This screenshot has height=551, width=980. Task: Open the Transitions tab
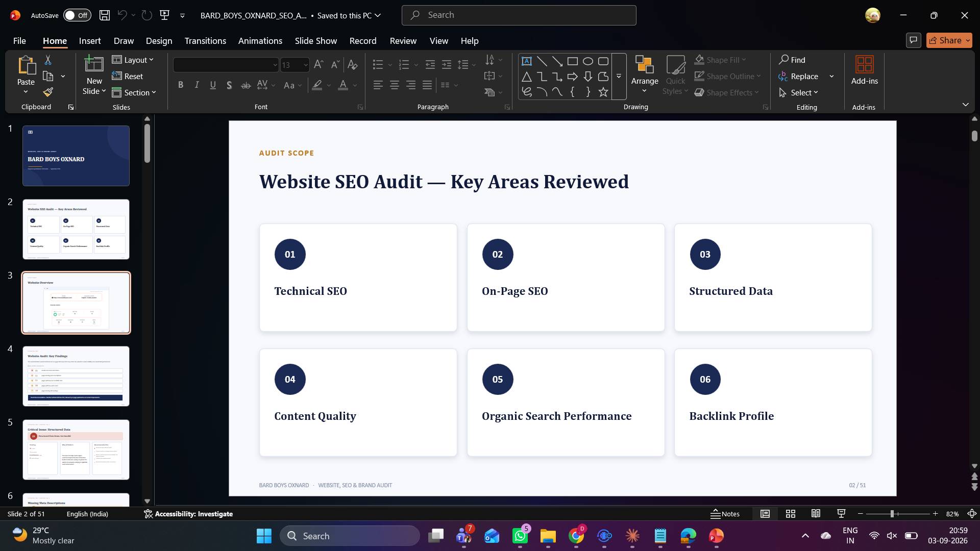pos(205,41)
